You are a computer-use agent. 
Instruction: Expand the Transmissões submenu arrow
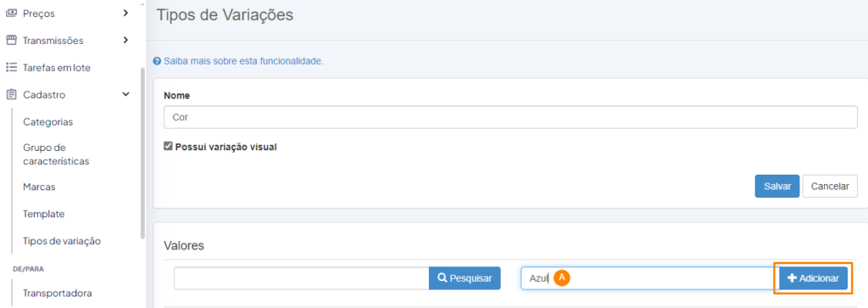coord(125,40)
